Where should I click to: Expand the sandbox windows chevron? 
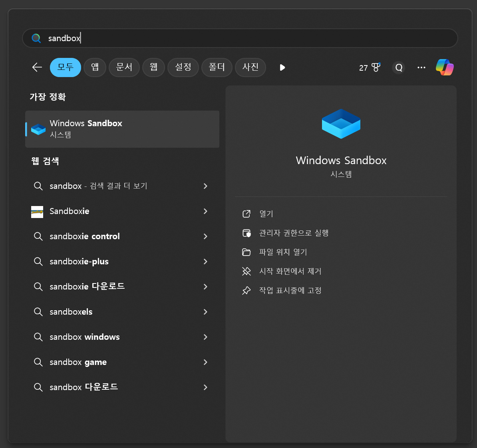coord(205,337)
